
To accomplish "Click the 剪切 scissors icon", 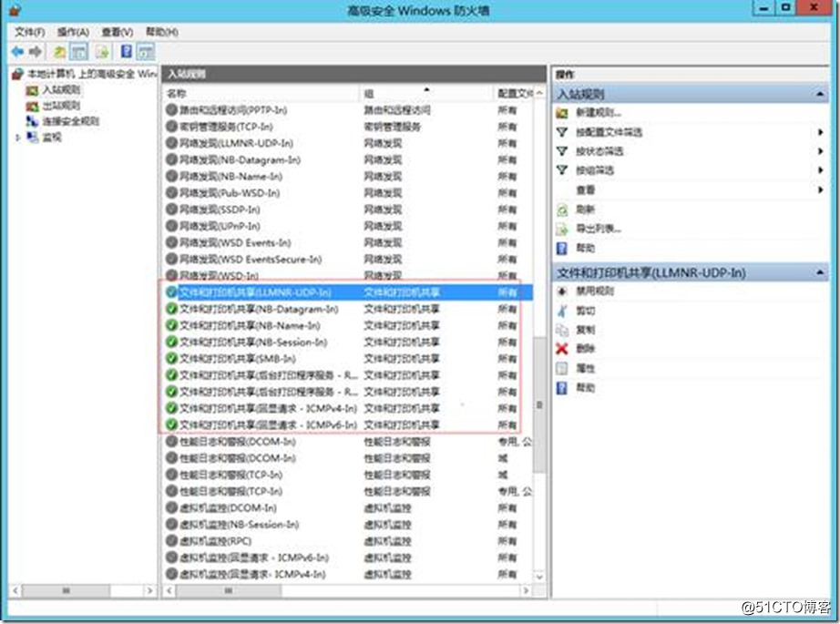I will tap(562, 311).
